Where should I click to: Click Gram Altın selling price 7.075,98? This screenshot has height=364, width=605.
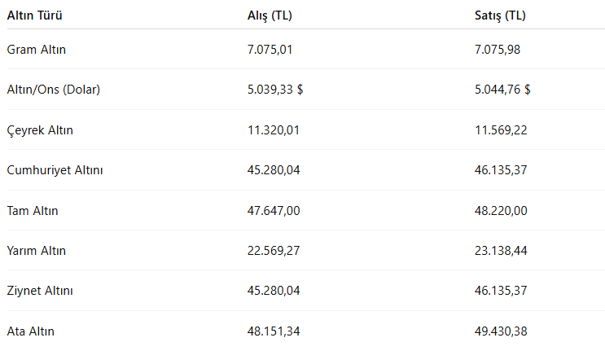pos(498,50)
